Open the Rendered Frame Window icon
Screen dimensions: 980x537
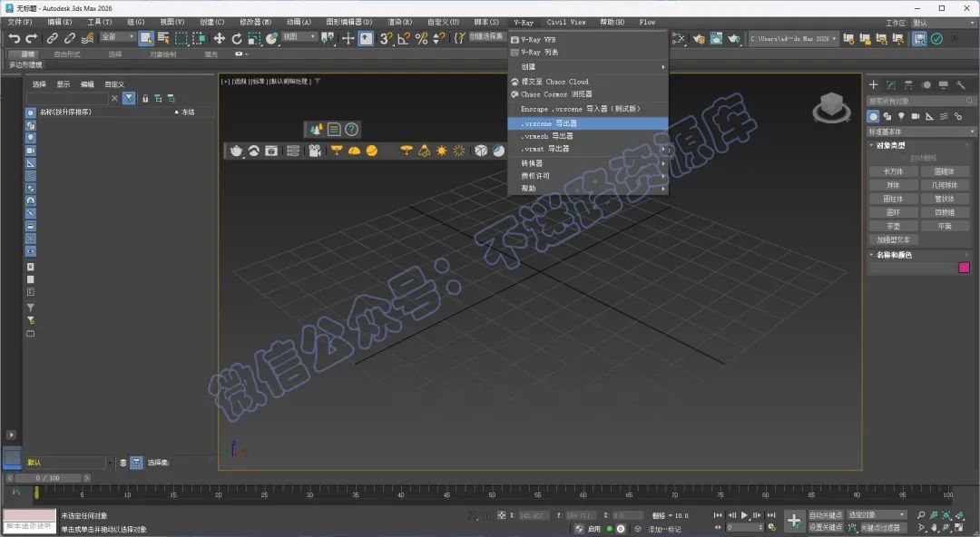click(716, 39)
